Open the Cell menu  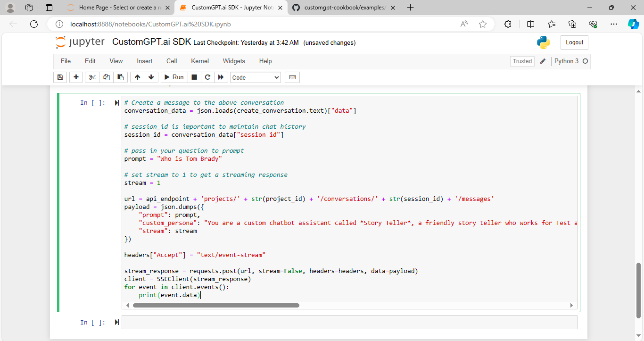coord(171,61)
